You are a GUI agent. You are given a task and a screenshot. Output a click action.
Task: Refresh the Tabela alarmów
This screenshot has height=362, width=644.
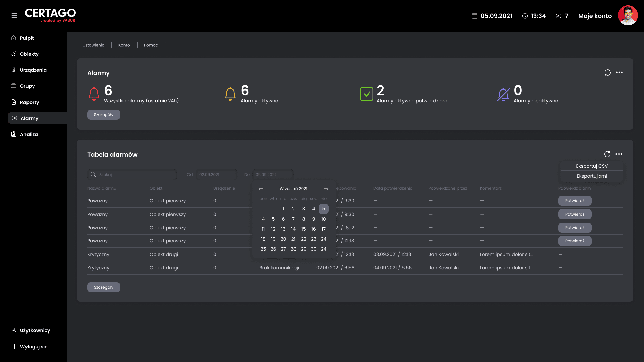pyautogui.click(x=607, y=154)
